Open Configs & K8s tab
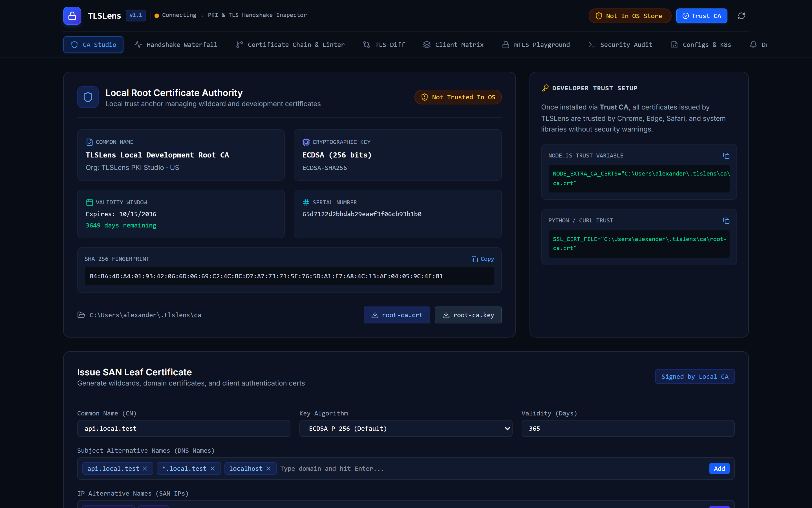Screen dimensions: 812x508 coord(701,45)
